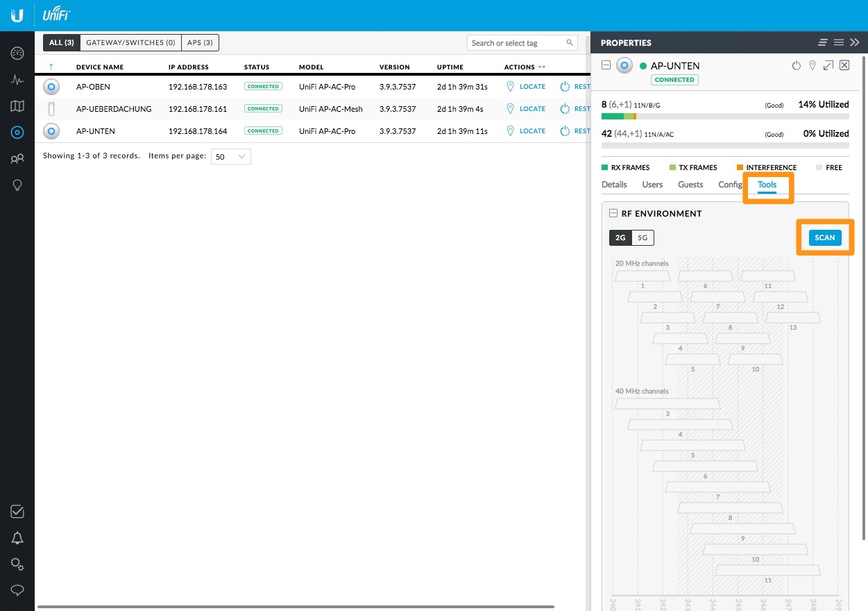Select the 5G band toggle
Screen dimensions: 868x611
(x=643, y=237)
